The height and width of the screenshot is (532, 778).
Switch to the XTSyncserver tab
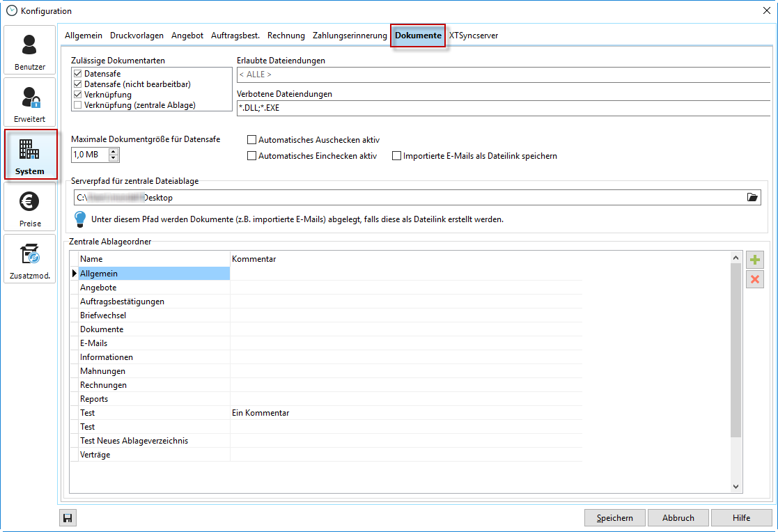click(x=473, y=36)
